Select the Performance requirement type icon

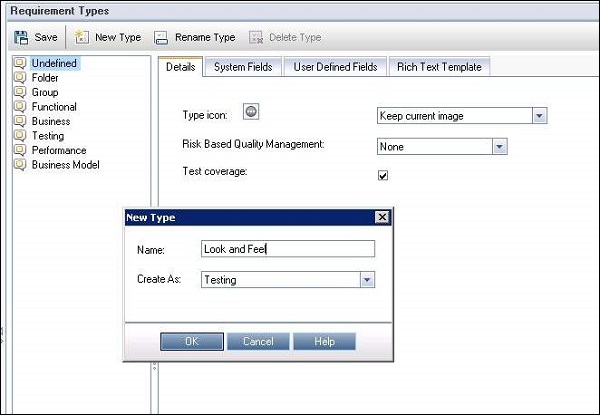pyautogui.click(x=19, y=150)
